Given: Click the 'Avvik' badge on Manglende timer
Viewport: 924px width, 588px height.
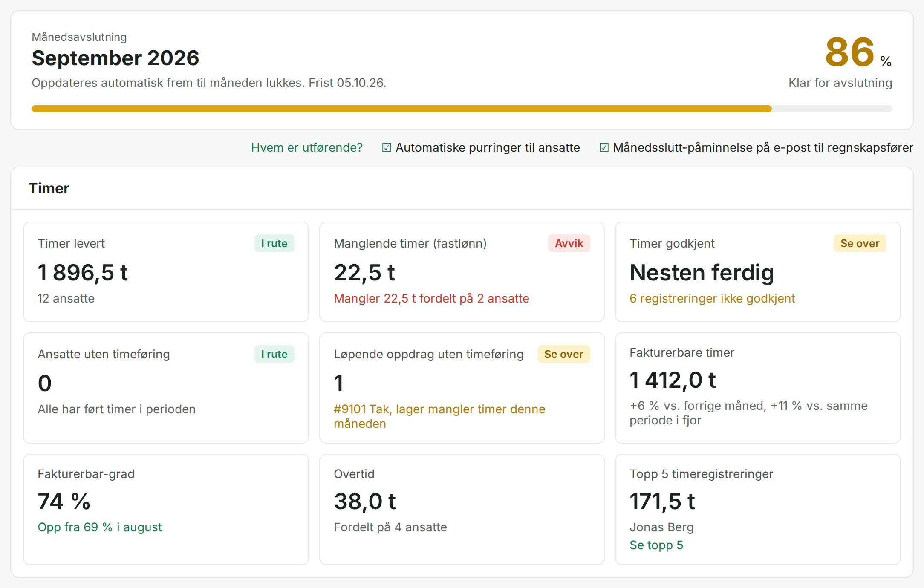Looking at the screenshot, I should [569, 243].
